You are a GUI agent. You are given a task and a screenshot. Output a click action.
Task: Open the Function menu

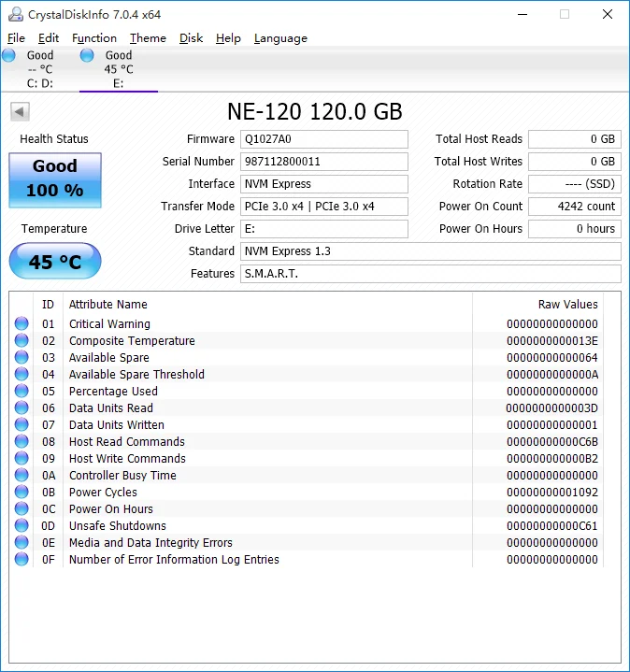tap(94, 38)
